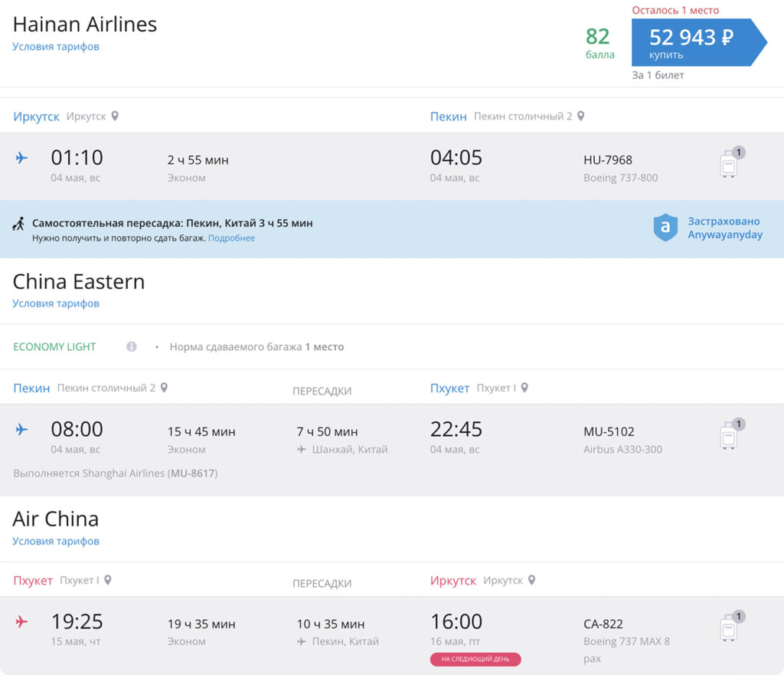The width and height of the screenshot is (784, 675).
Task: Click baggage icon for flight HU-7968
Action: pos(730,164)
